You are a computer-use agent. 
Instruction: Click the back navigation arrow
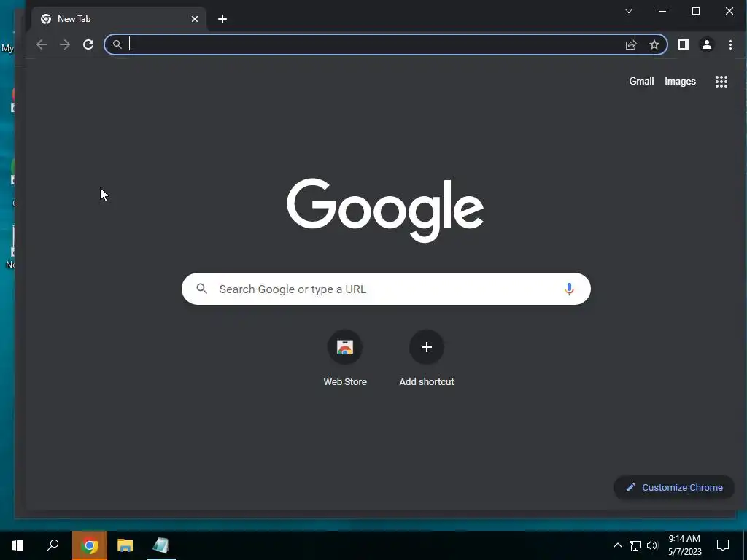[42, 44]
